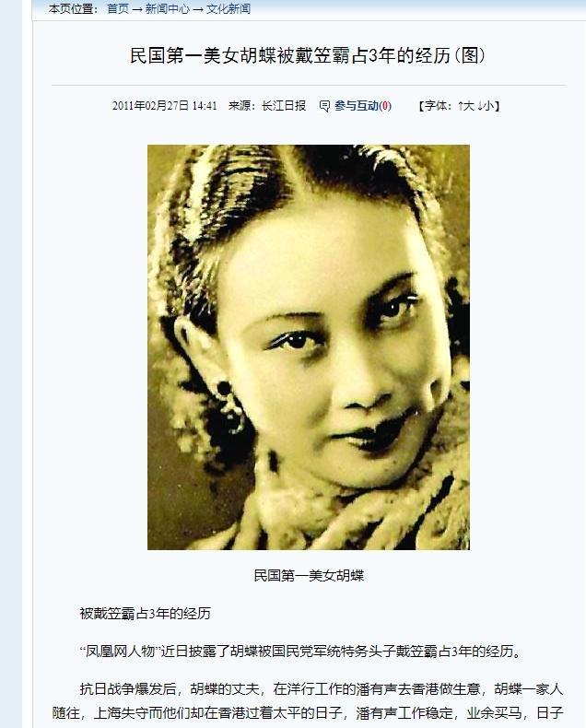Click the first arrow in breadcrumb trail
This screenshot has height=728, width=586.
[x=137, y=9]
